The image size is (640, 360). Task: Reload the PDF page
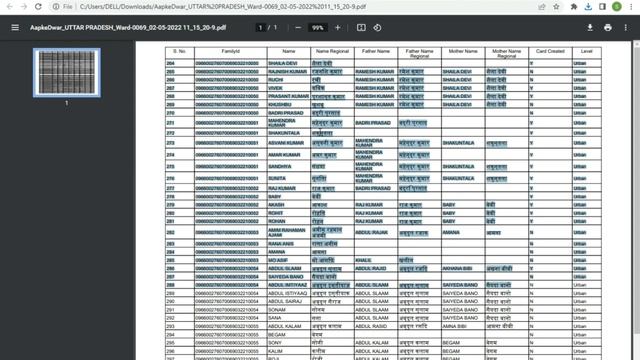(x=38, y=7)
